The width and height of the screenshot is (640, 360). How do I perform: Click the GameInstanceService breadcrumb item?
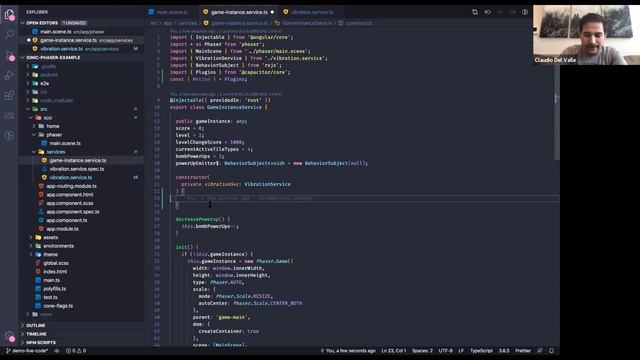pos(307,23)
